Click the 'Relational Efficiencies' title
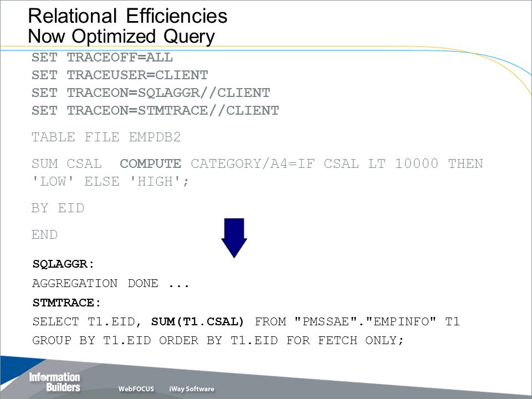This screenshot has height=399, width=532. click(127, 16)
